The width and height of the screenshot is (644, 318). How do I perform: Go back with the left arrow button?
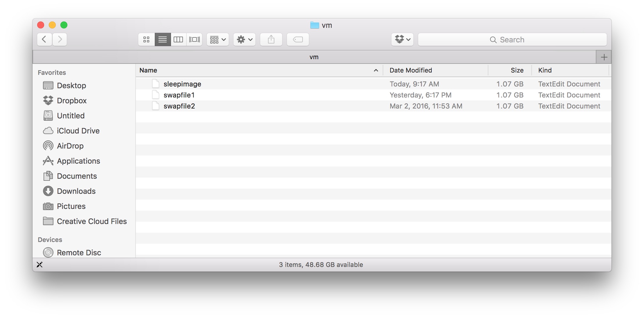pyautogui.click(x=44, y=39)
